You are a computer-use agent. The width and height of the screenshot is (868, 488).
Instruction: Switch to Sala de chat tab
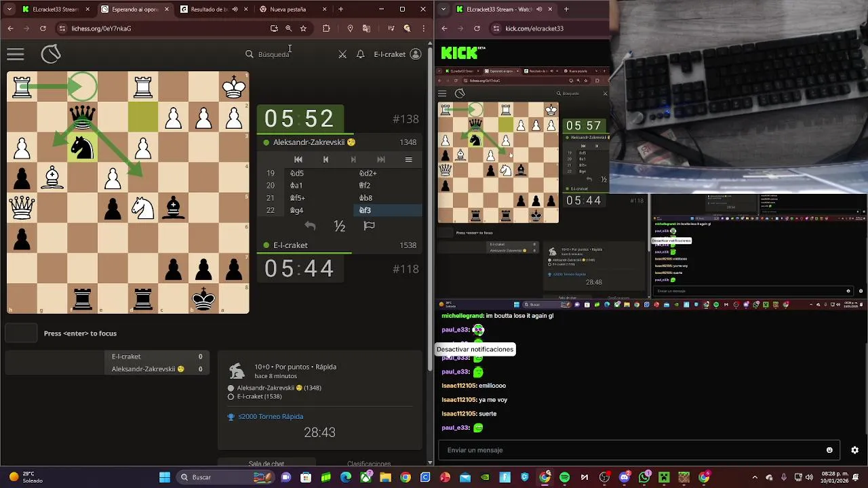(x=267, y=464)
